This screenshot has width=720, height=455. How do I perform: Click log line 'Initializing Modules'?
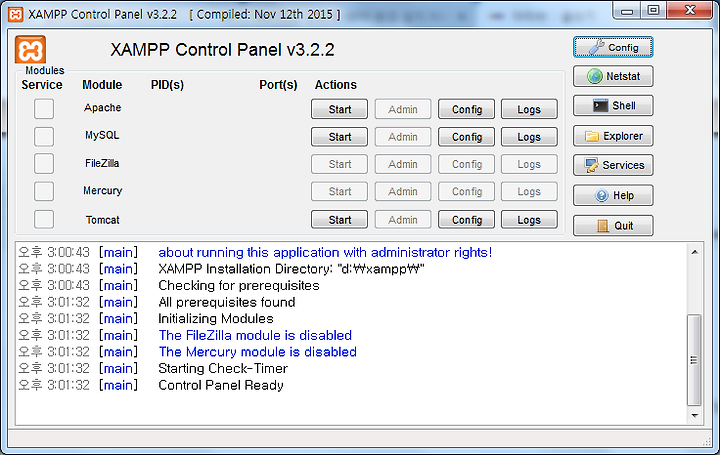click(x=216, y=319)
